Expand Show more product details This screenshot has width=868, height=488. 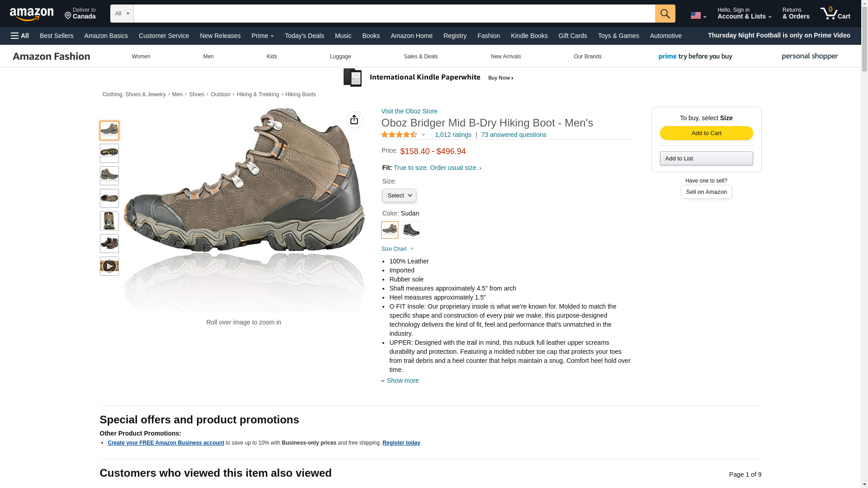[x=402, y=380]
